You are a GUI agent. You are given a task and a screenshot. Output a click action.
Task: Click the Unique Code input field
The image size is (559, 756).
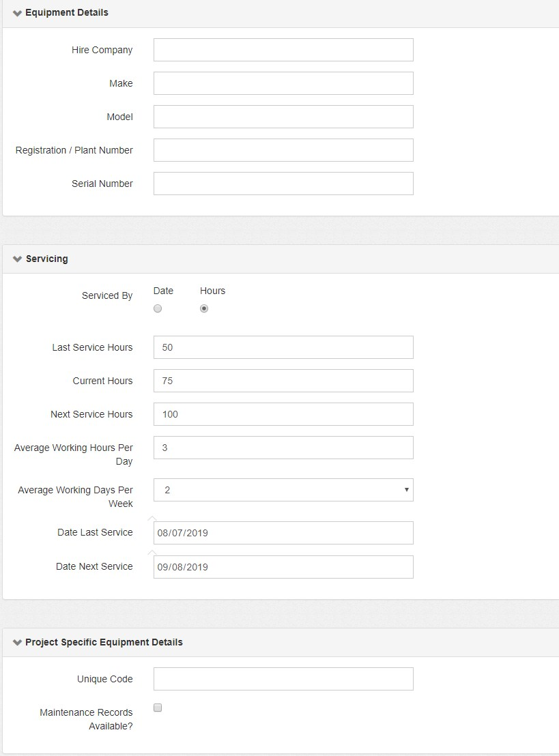click(283, 679)
